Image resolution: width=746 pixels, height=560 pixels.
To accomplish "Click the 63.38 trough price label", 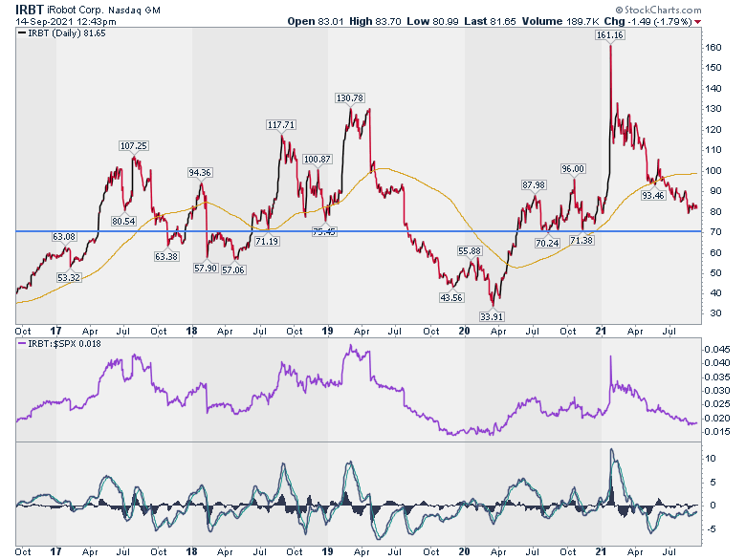I will pyautogui.click(x=166, y=257).
